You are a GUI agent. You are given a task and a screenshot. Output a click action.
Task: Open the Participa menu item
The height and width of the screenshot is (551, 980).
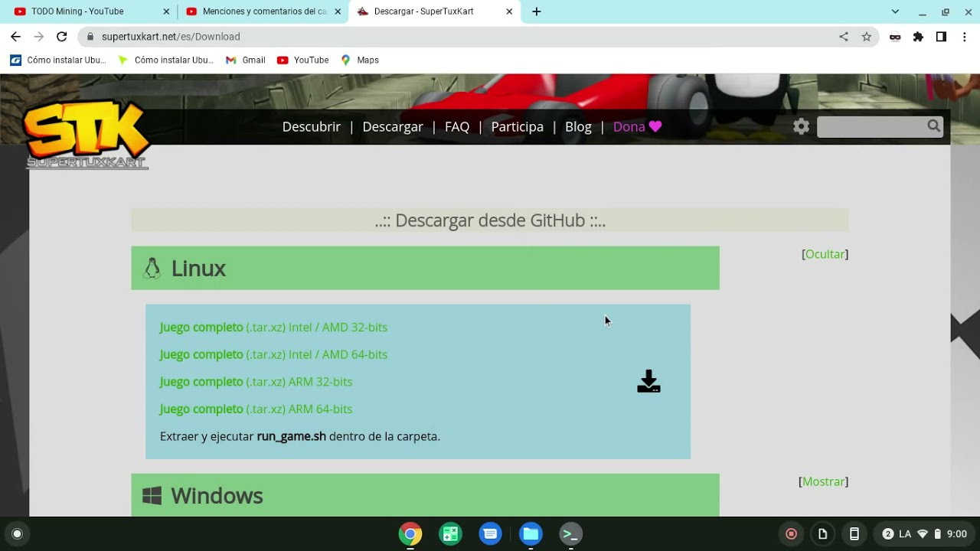(518, 127)
